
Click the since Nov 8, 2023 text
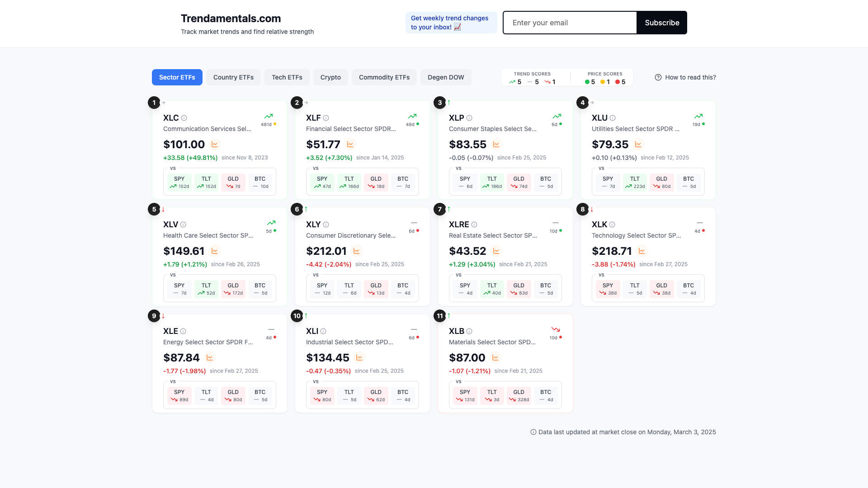point(245,158)
